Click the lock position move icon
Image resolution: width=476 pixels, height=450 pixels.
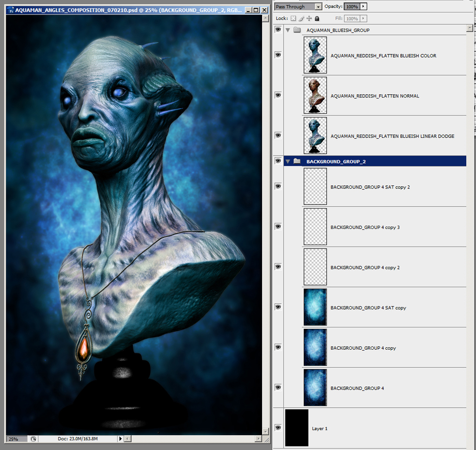coord(309,19)
